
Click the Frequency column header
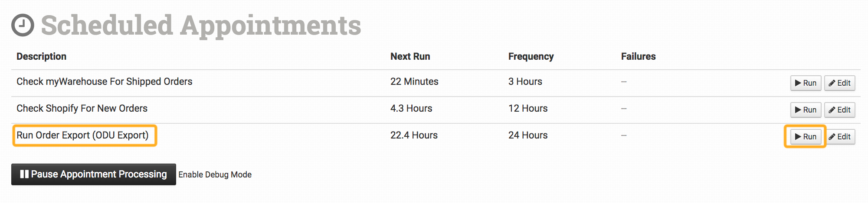coord(531,56)
